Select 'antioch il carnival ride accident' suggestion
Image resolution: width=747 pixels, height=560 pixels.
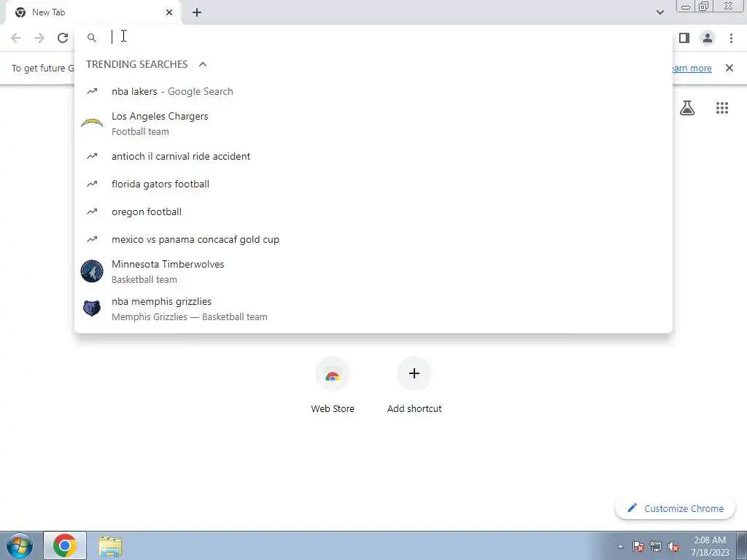(373, 156)
